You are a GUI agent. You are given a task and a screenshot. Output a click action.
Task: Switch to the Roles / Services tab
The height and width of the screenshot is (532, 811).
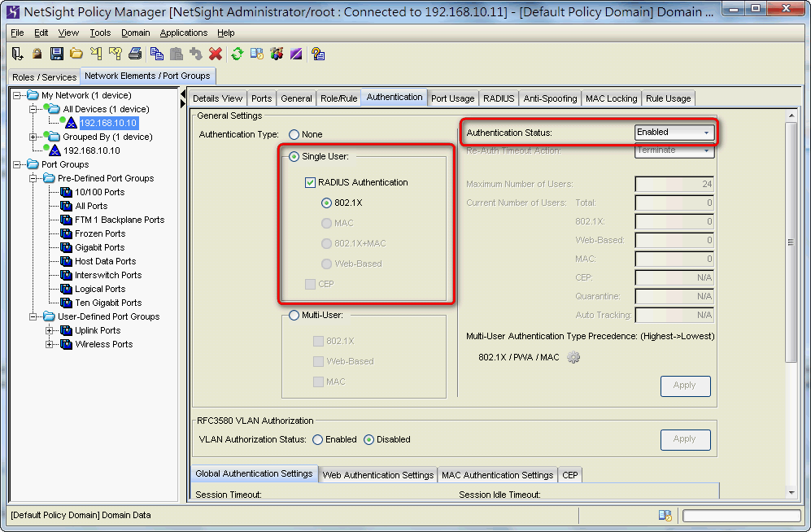pyautogui.click(x=45, y=77)
